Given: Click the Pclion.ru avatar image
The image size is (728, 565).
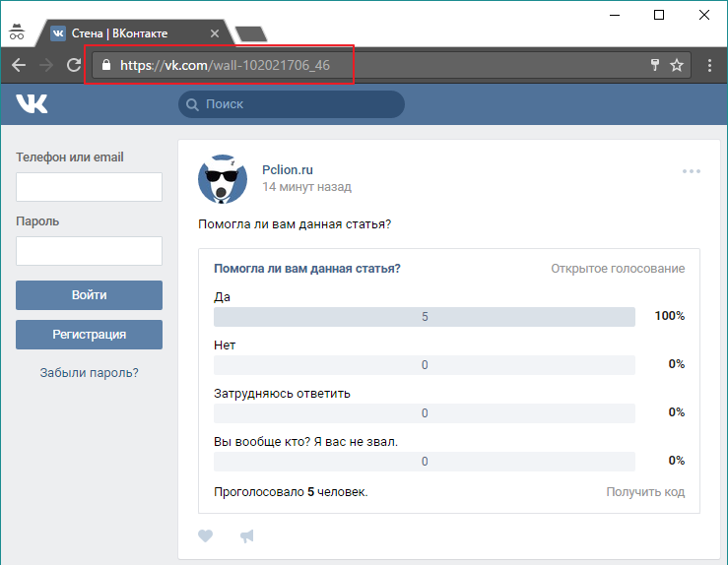Looking at the screenshot, I should 224,179.
